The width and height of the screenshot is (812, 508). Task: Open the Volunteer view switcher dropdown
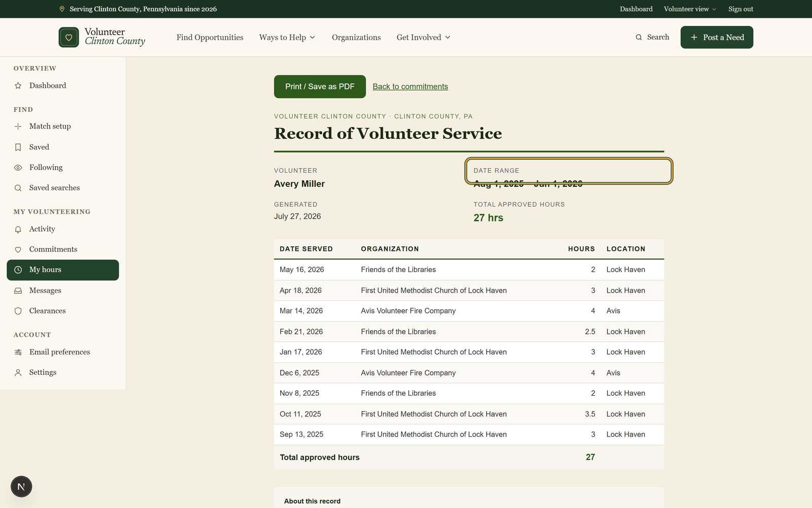[x=690, y=9]
